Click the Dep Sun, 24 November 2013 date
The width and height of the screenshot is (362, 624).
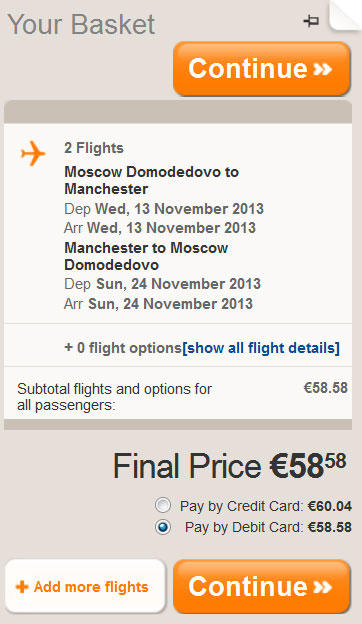(x=162, y=284)
